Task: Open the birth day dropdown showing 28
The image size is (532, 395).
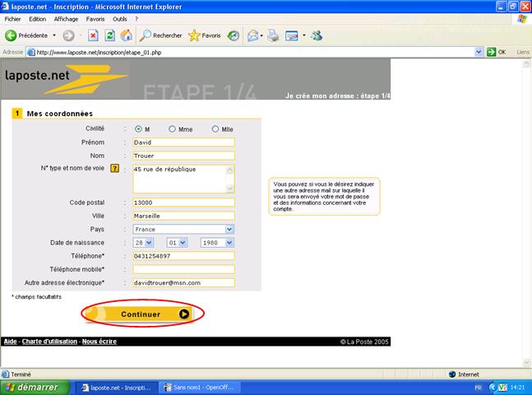Action: click(143, 243)
